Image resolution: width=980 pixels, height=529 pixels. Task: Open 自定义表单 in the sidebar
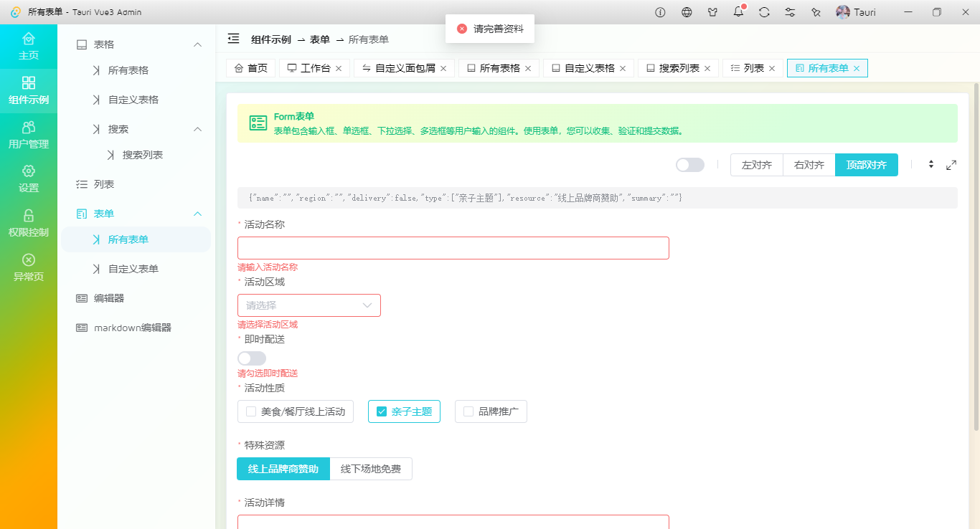click(x=133, y=269)
